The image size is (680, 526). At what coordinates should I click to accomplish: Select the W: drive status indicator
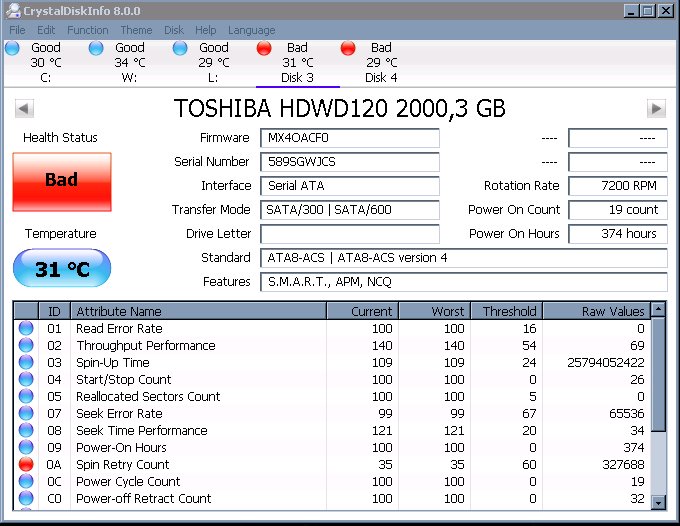point(96,48)
